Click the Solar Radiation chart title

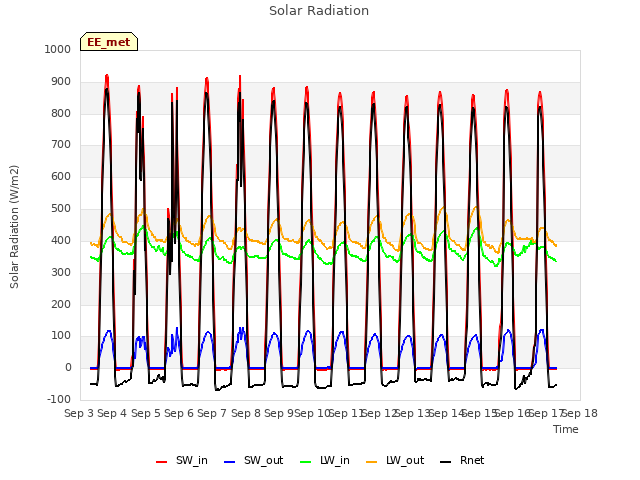click(319, 11)
